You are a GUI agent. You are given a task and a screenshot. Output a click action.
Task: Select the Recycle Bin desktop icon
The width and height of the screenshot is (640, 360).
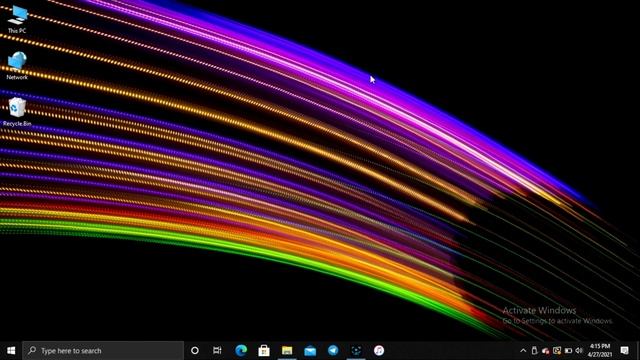click(17, 112)
